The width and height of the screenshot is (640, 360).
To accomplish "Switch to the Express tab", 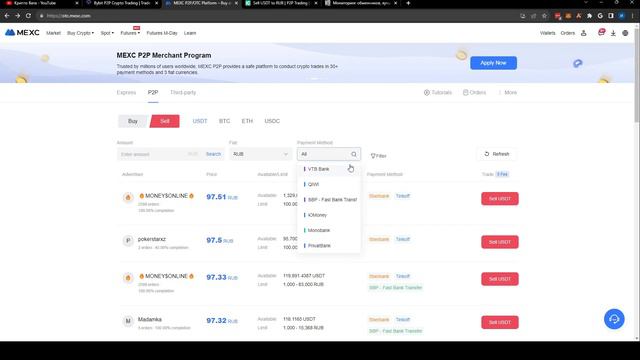I will click(126, 93).
